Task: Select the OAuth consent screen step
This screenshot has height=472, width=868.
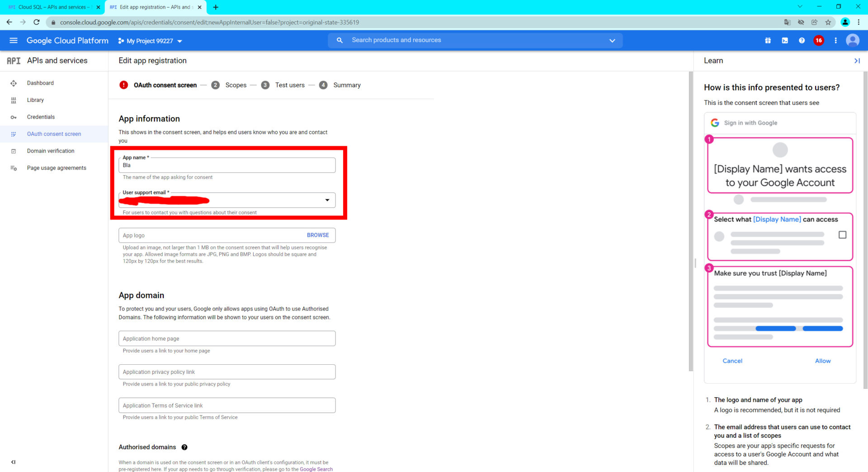Action: pos(158,85)
